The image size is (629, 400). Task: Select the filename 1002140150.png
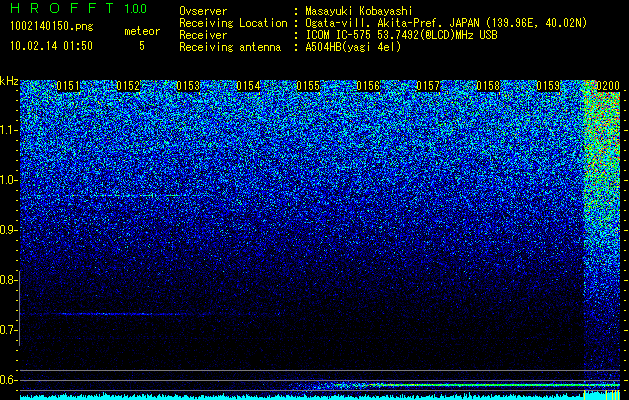(52, 27)
